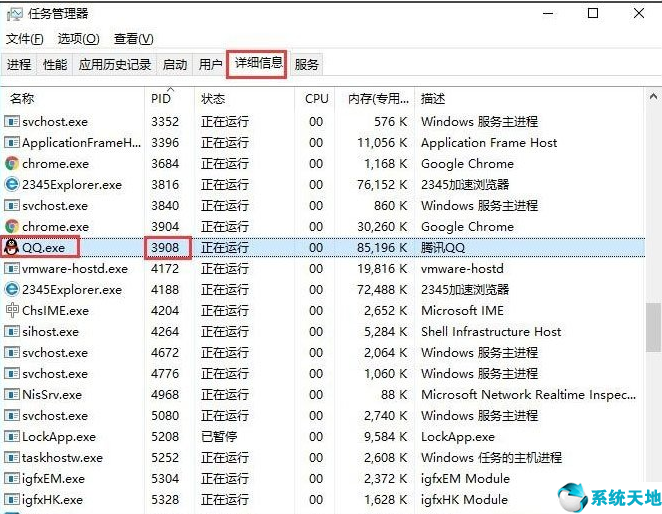Sort by the PID column header
662x514 pixels.
pos(169,99)
